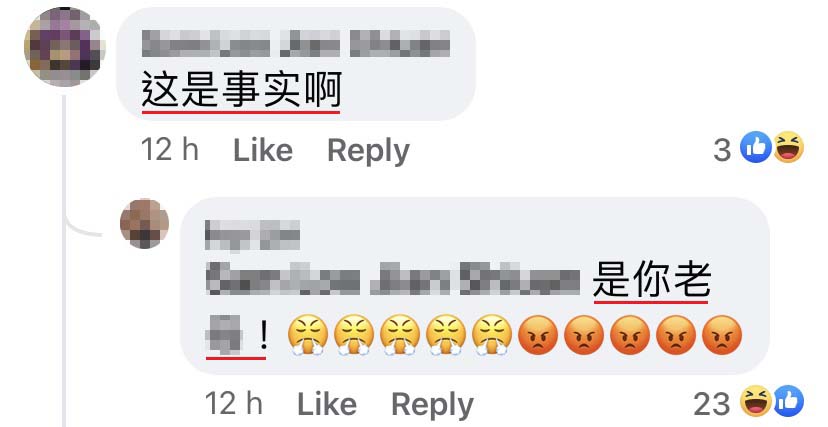Like the comment "这是事实啊"

coord(263,150)
